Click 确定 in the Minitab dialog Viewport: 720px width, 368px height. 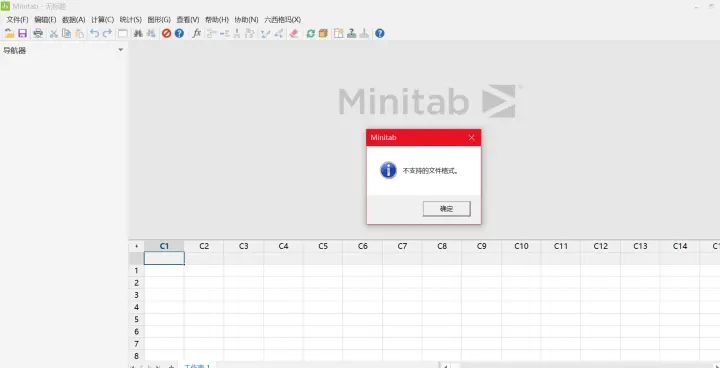[x=446, y=209]
